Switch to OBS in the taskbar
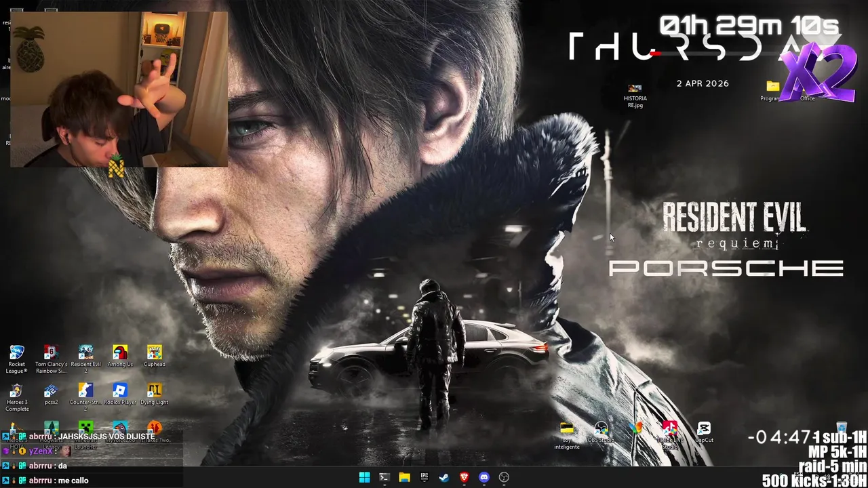This screenshot has width=868, height=488. (x=504, y=477)
